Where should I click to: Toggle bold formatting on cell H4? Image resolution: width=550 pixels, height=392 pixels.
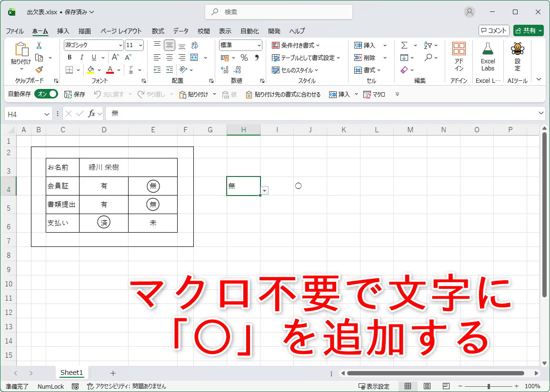coord(69,57)
